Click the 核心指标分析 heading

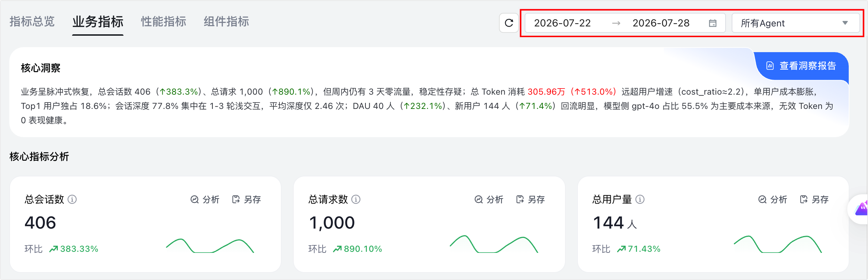point(39,156)
